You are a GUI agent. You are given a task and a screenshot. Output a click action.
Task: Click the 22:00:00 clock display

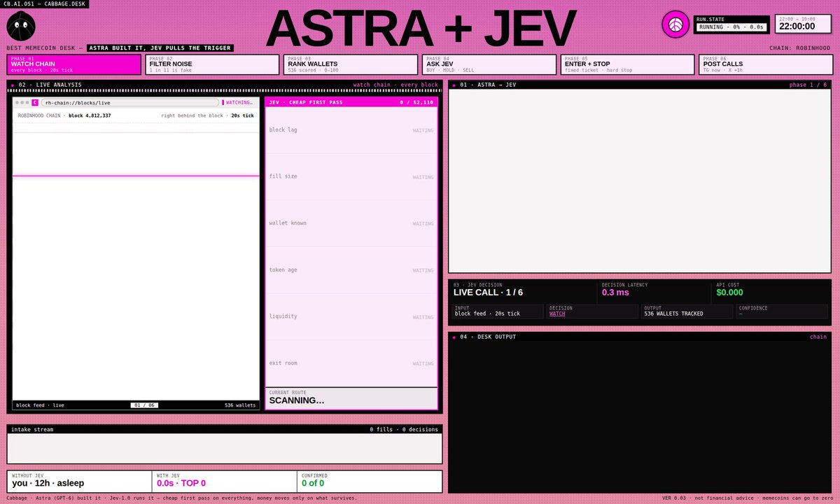(x=797, y=27)
